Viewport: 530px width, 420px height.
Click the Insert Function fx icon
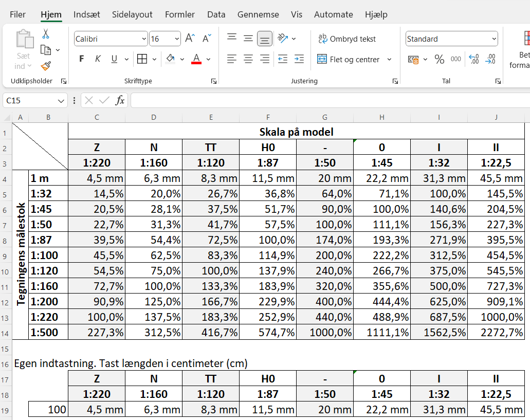(x=120, y=100)
